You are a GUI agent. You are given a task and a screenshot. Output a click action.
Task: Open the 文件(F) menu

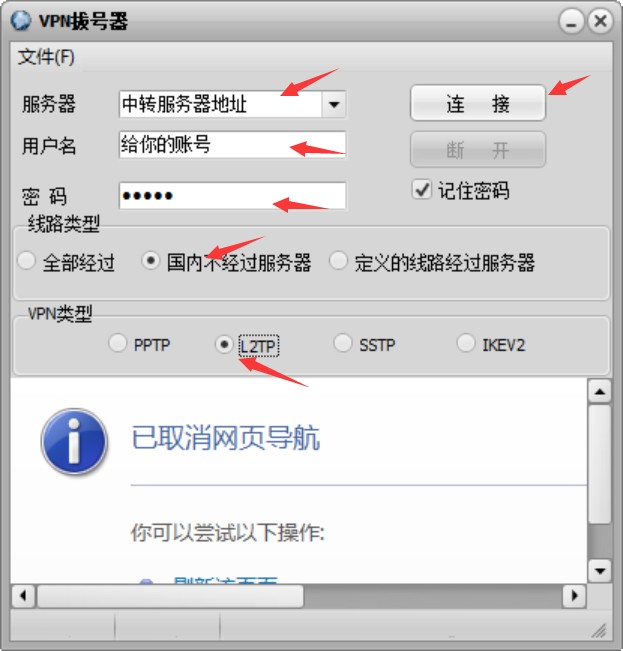[46, 56]
